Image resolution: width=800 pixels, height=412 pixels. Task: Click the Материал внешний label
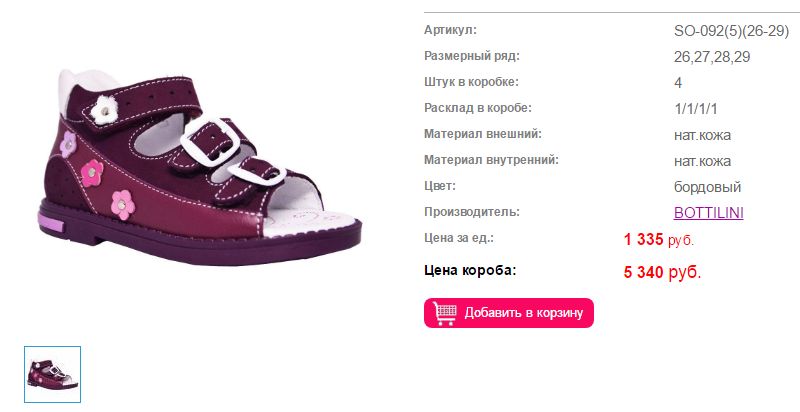pyautogui.click(x=483, y=134)
